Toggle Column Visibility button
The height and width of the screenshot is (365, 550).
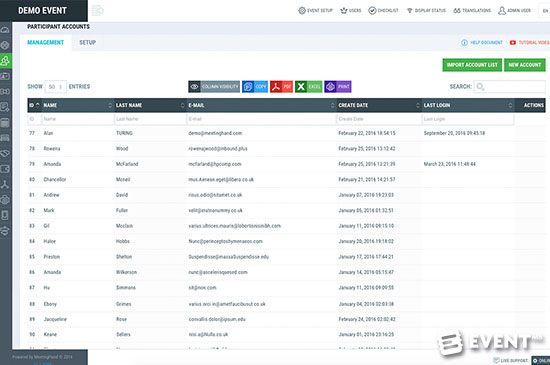click(214, 87)
